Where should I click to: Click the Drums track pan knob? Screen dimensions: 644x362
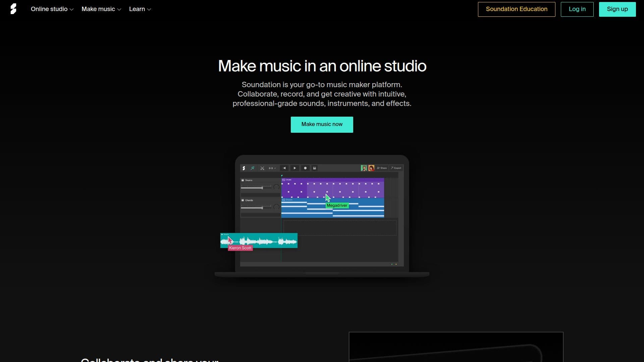pyautogui.click(x=276, y=187)
